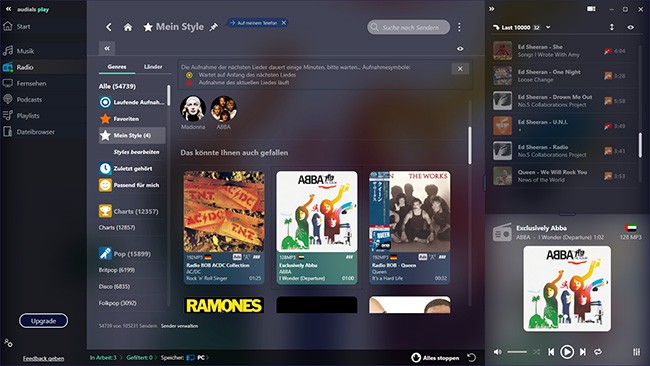This screenshot has width=650, height=366.
Task: Select Alle (54739) category
Action: pos(117,86)
